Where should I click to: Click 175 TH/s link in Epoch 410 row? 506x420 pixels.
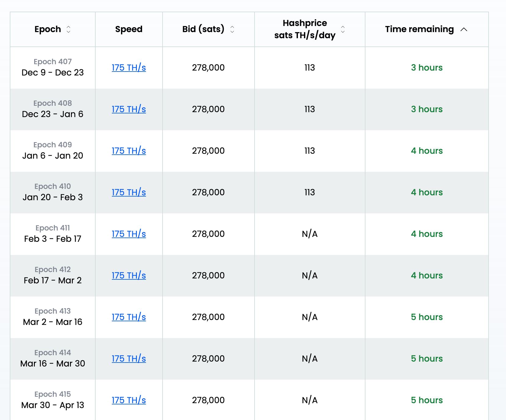[x=129, y=192]
